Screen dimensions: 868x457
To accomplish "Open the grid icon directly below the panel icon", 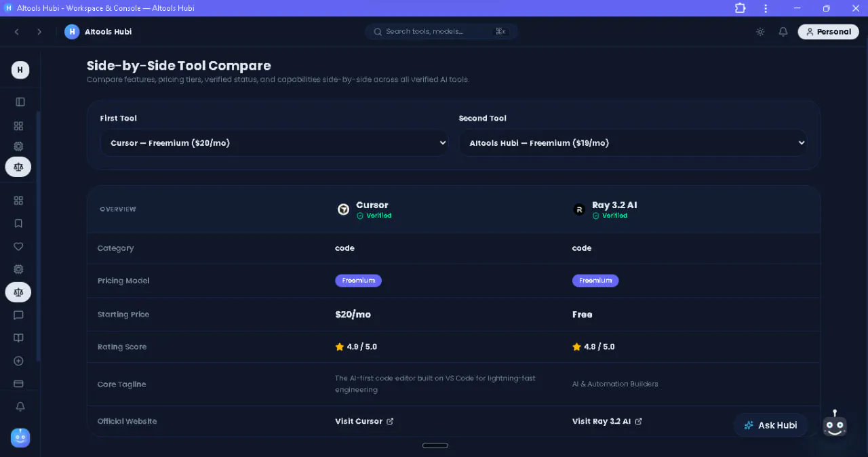I will point(18,126).
